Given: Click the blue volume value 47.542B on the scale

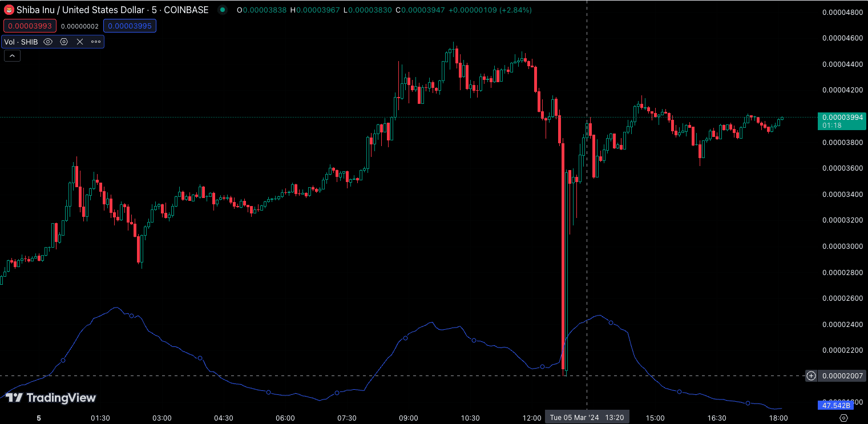Looking at the screenshot, I should 835,405.
